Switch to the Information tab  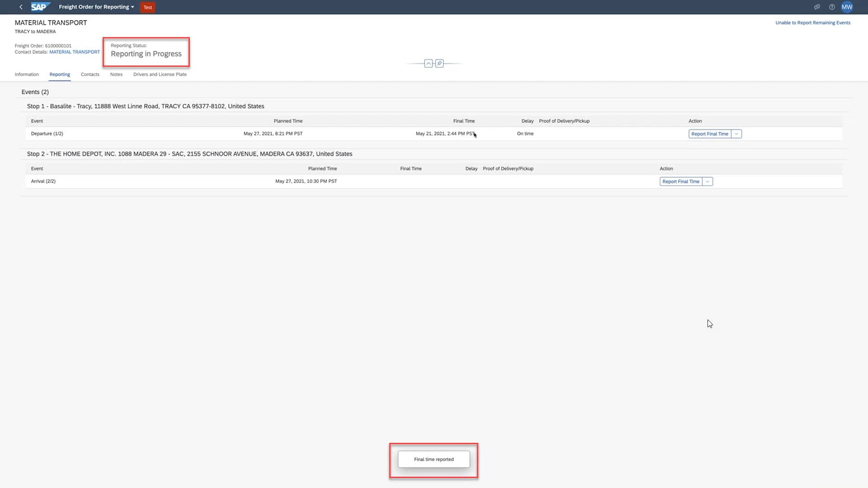(27, 74)
